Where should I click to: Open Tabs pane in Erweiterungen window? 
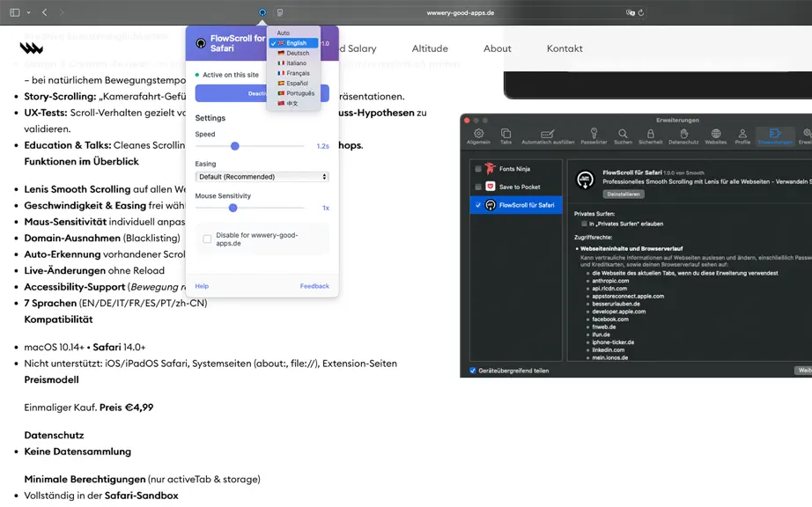click(x=506, y=136)
